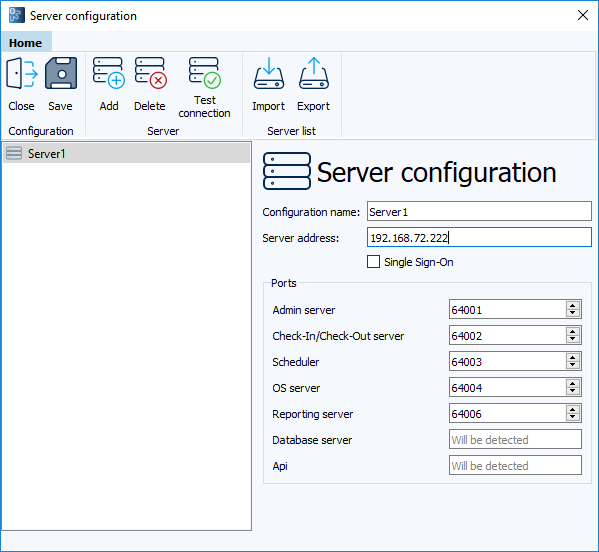Screen dimensions: 599x552
Task: Click the 'Reporting server' label
Action: 312,414
